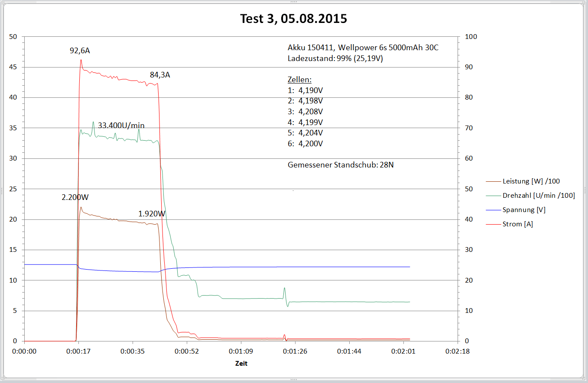Select the "1.920W" data label
This screenshot has width=588, height=383.
point(152,214)
